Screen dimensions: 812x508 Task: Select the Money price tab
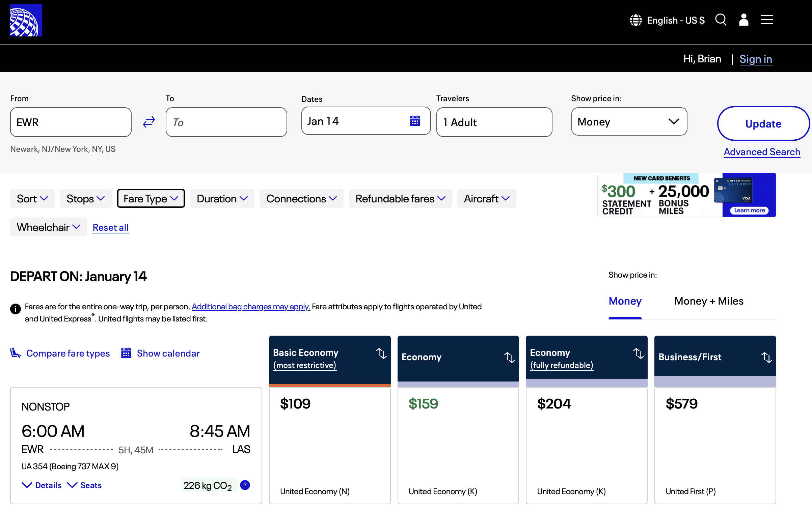[x=625, y=301]
